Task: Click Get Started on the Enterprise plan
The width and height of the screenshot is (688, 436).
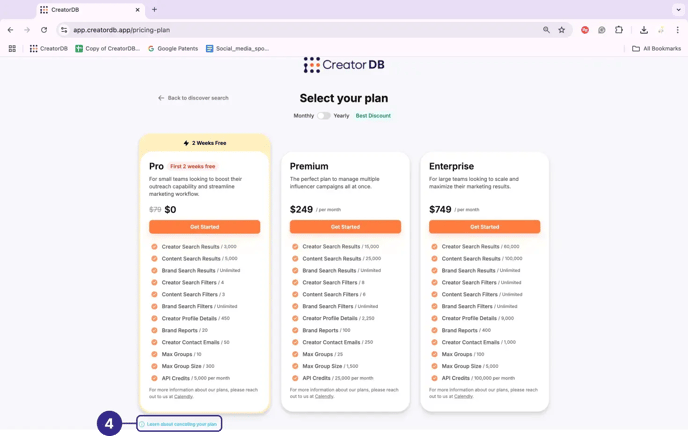Action: point(484,227)
